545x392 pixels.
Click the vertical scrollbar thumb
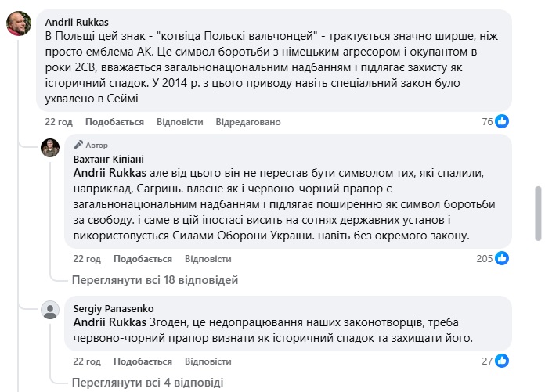(538, 214)
